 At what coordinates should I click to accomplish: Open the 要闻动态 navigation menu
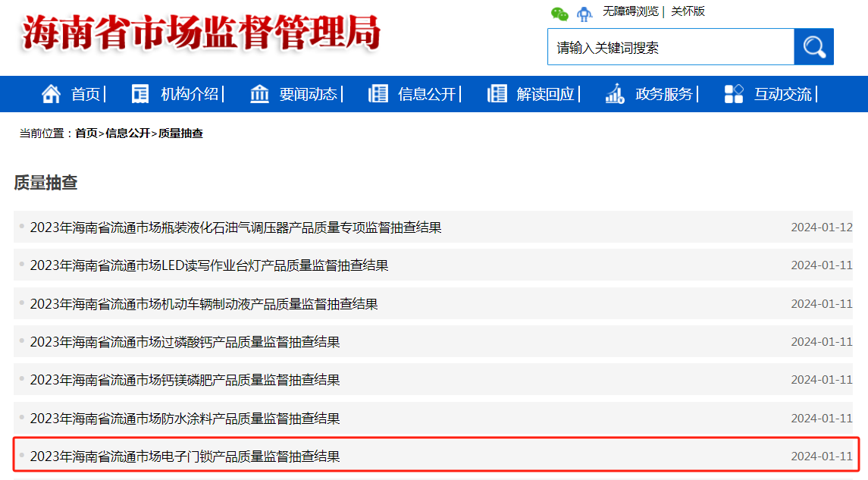click(x=308, y=94)
